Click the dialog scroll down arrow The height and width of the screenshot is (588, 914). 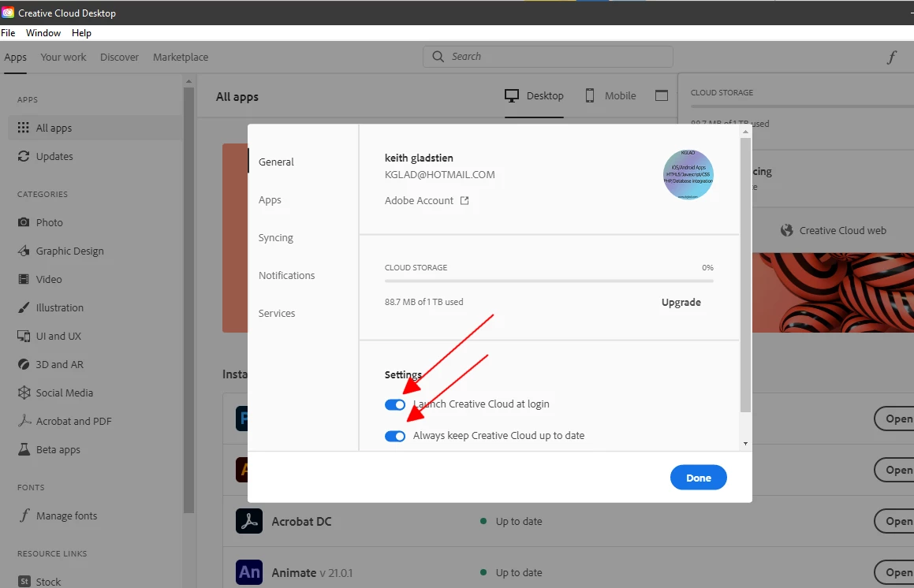coord(745,444)
